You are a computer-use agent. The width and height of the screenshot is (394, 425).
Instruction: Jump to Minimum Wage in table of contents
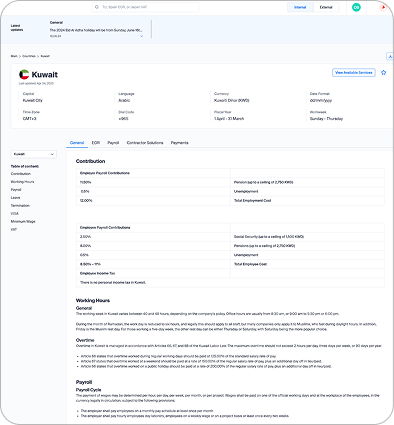click(x=23, y=222)
